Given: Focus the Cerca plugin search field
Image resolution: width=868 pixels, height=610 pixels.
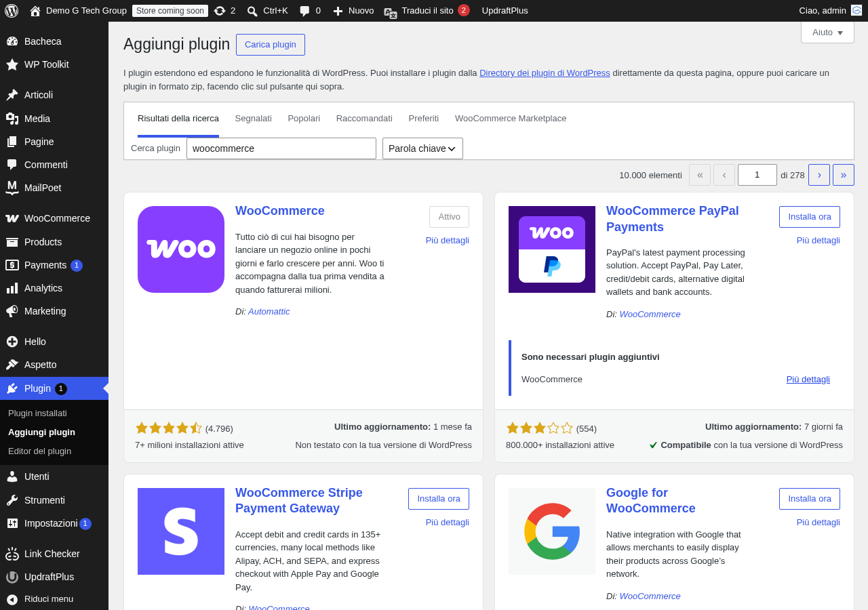Looking at the screenshot, I should click(281, 148).
